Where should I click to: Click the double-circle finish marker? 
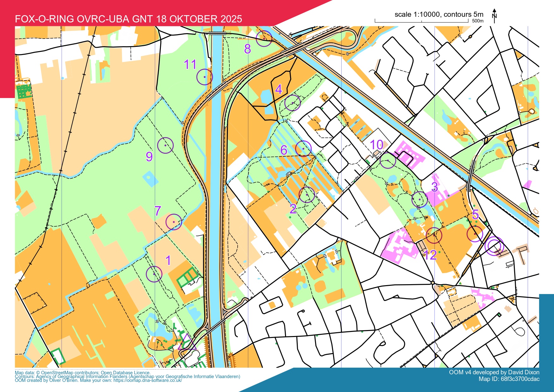pyautogui.click(x=494, y=246)
